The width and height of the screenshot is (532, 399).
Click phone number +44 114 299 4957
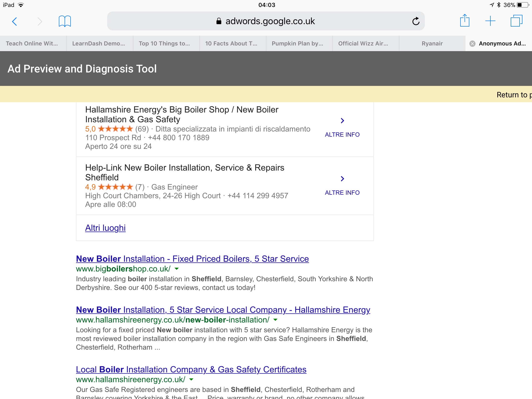click(258, 195)
